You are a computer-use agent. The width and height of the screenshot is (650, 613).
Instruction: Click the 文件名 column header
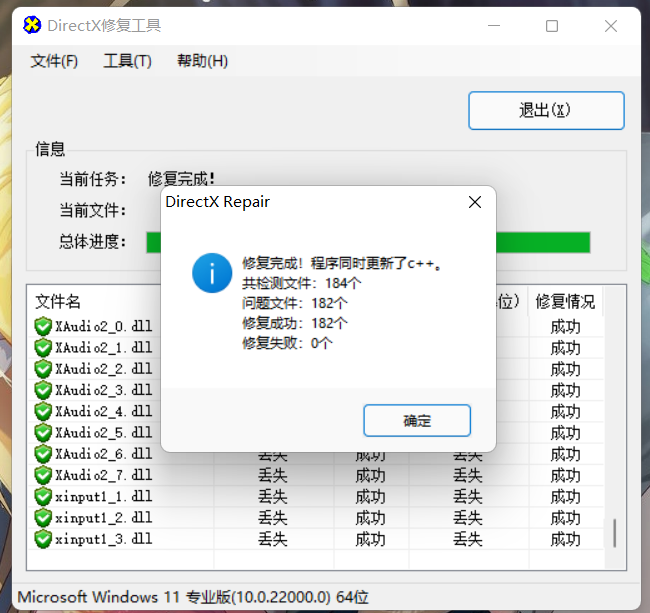click(59, 301)
